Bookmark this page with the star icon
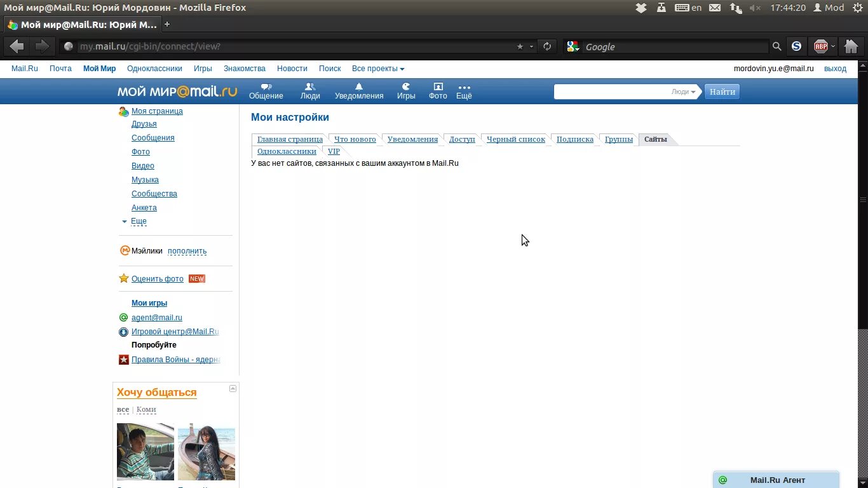 [x=520, y=46]
